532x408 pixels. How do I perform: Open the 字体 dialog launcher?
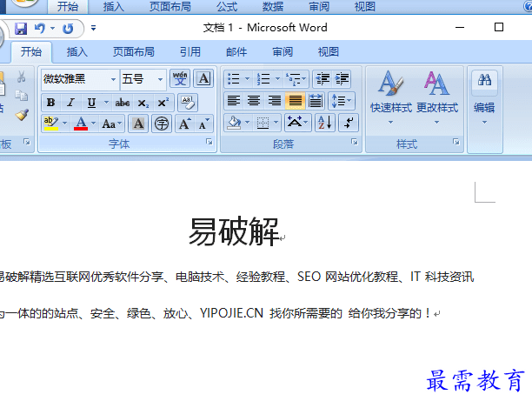[x=209, y=142]
